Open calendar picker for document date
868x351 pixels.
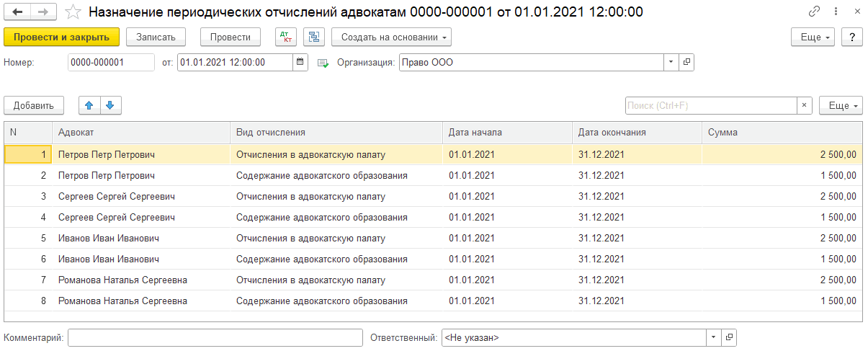click(x=300, y=63)
